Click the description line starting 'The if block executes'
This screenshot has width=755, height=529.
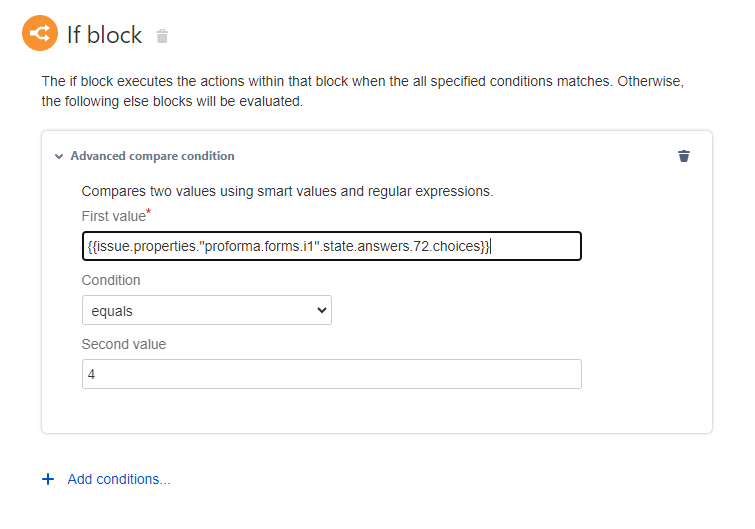(362, 80)
